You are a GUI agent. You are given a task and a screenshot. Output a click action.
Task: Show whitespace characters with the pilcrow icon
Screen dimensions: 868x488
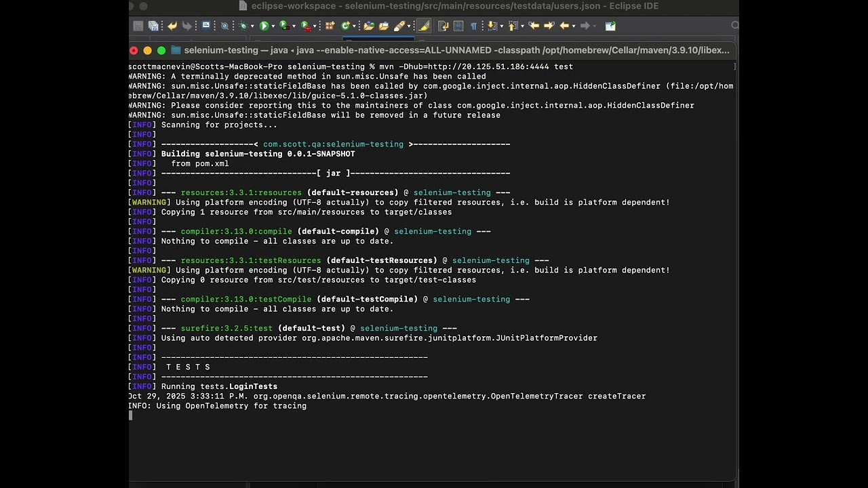click(474, 26)
